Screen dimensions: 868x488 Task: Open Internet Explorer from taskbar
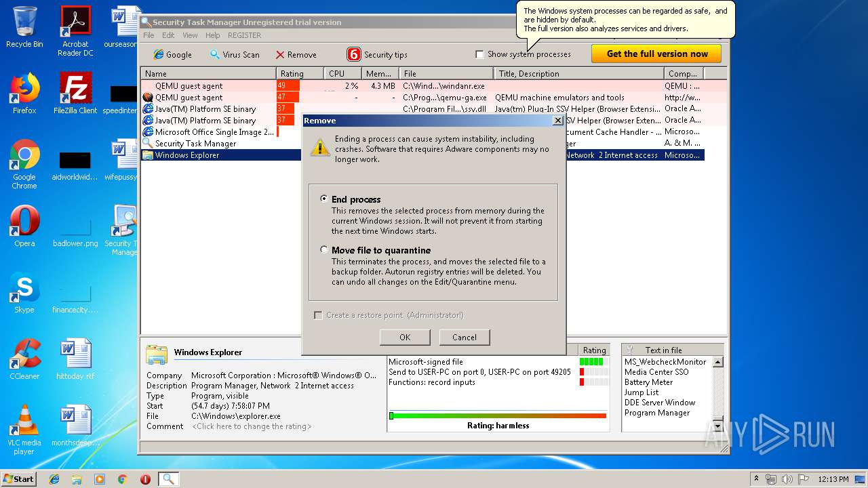(x=54, y=479)
